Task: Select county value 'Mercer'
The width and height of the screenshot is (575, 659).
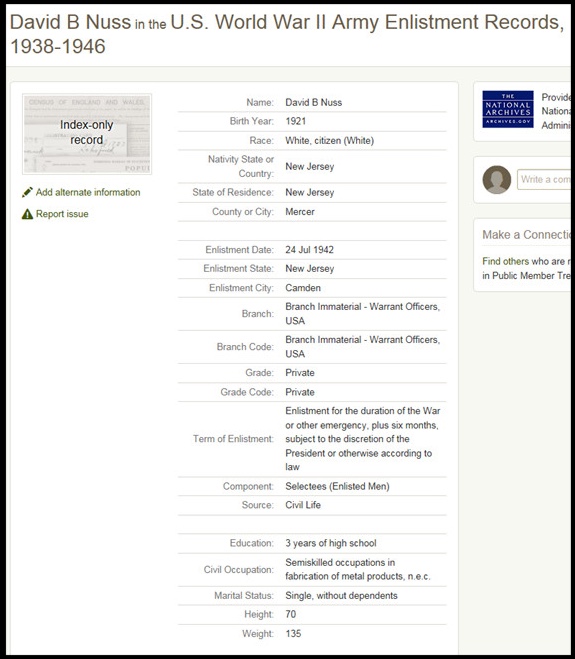Action: (x=300, y=212)
